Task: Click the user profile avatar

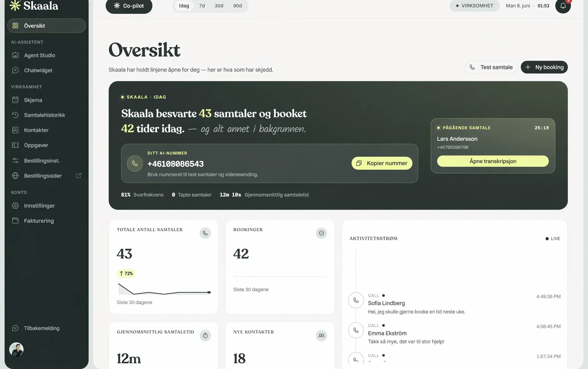Action: [x=16, y=349]
